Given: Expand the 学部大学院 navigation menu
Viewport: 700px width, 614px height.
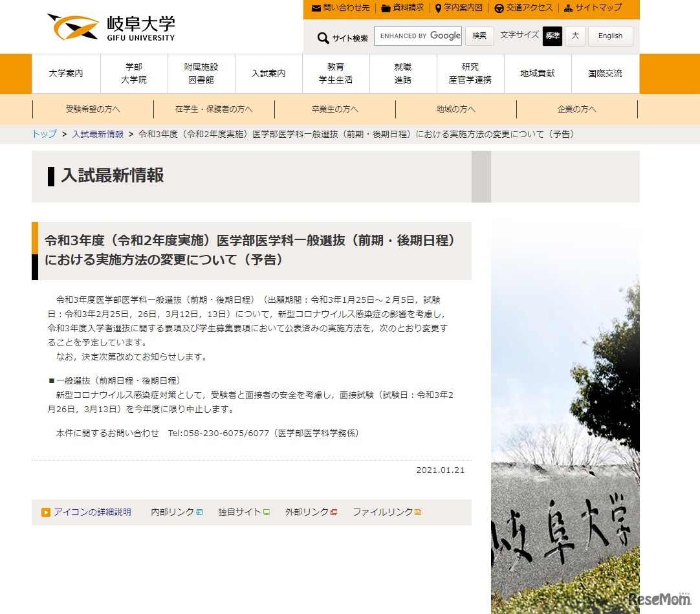Looking at the screenshot, I should (134, 73).
